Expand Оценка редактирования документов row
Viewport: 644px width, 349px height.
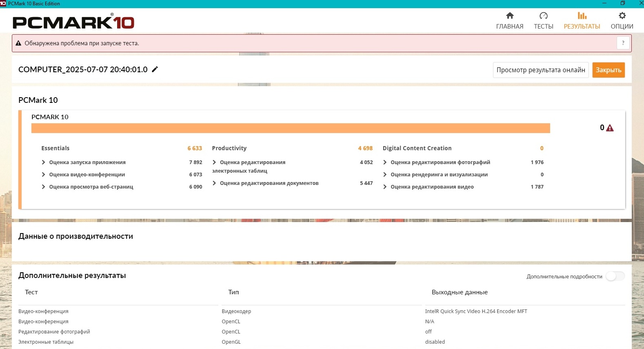pos(214,183)
